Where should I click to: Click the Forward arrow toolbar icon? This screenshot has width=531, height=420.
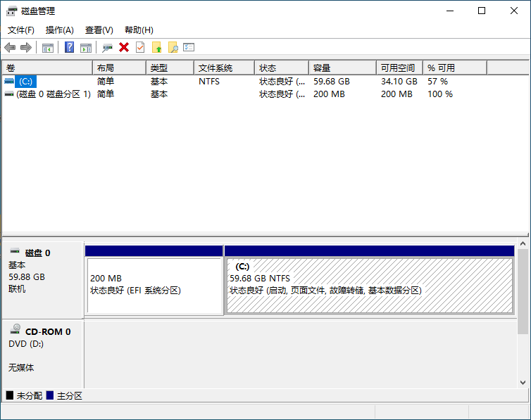pyautogui.click(x=26, y=47)
